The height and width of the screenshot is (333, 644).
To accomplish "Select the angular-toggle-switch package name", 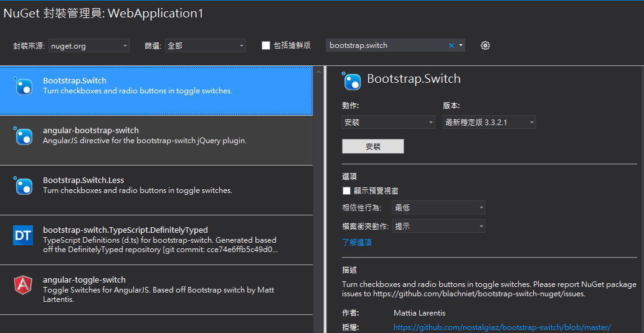I will click(84, 279).
